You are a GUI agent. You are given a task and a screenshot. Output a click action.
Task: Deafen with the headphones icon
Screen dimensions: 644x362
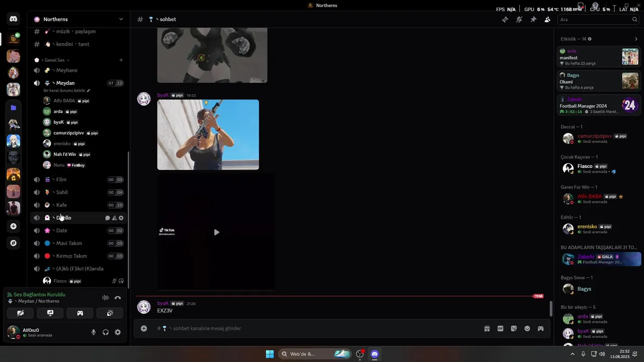106,332
